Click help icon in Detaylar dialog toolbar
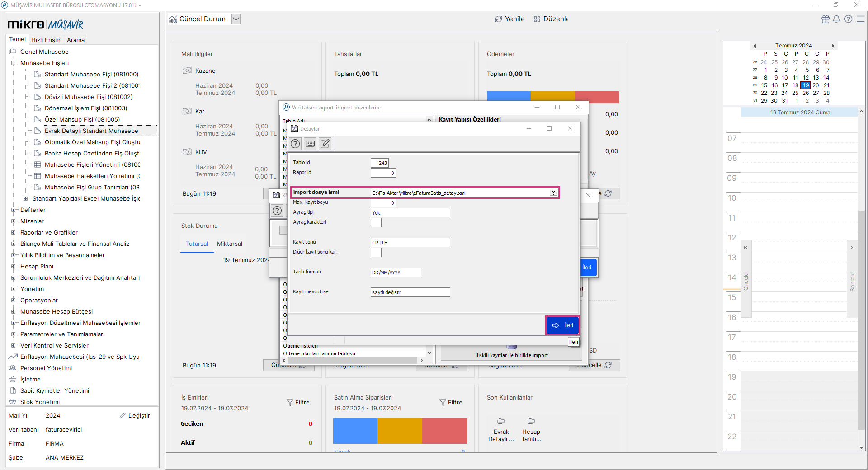 pyautogui.click(x=295, y=144)
